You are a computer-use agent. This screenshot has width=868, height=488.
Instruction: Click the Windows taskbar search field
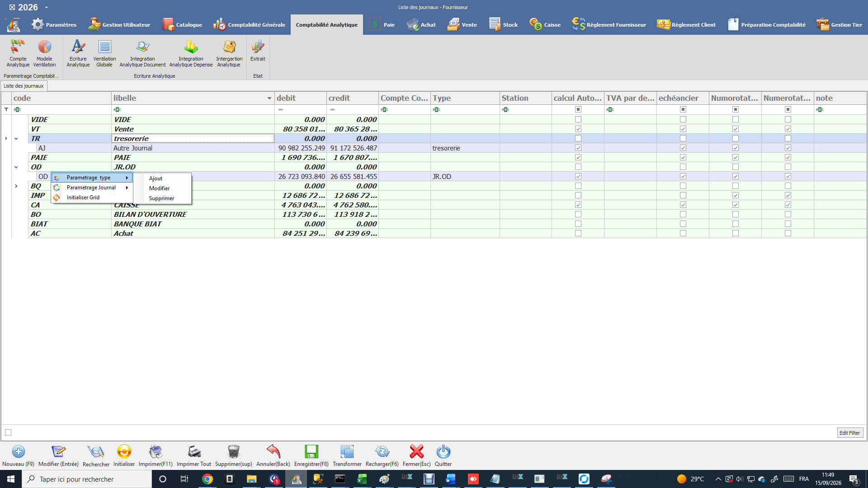[87, 479]
